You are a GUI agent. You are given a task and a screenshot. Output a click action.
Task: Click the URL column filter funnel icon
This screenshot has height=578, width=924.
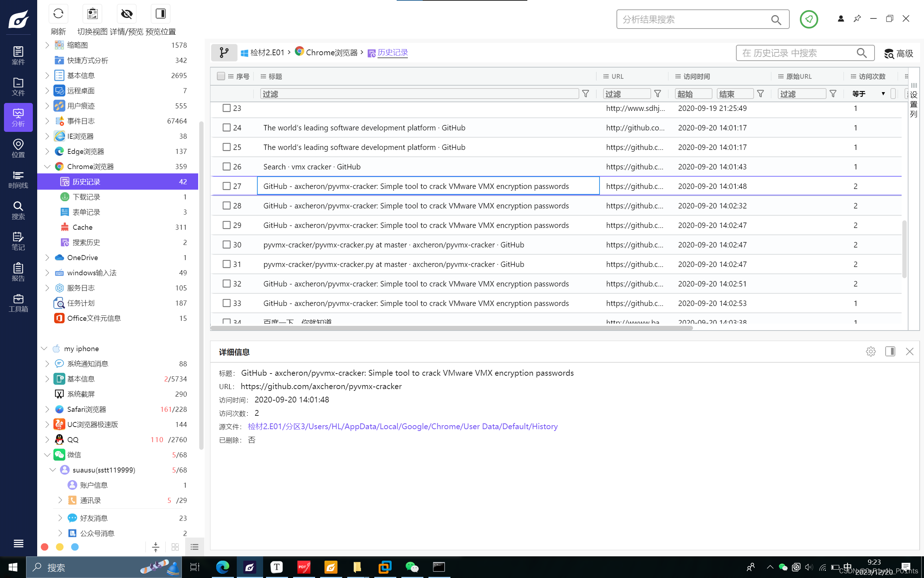[658, 94]
